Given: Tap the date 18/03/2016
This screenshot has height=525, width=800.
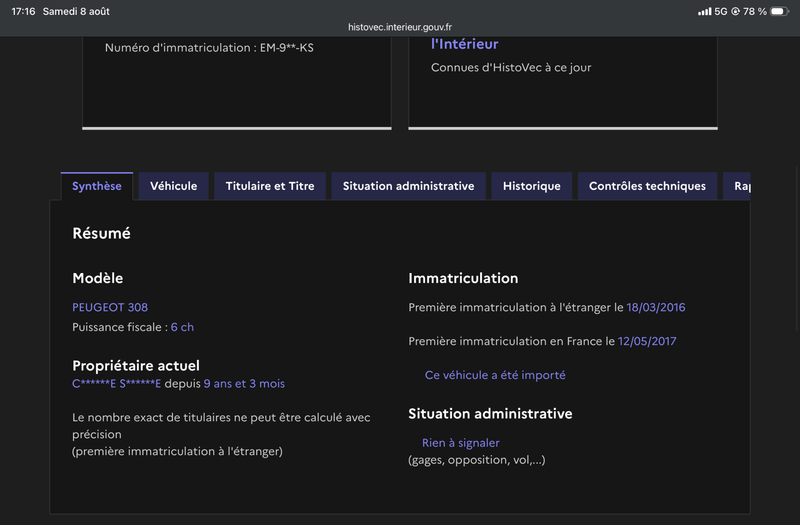Looking at the screenshot, I should coord(656,307).
